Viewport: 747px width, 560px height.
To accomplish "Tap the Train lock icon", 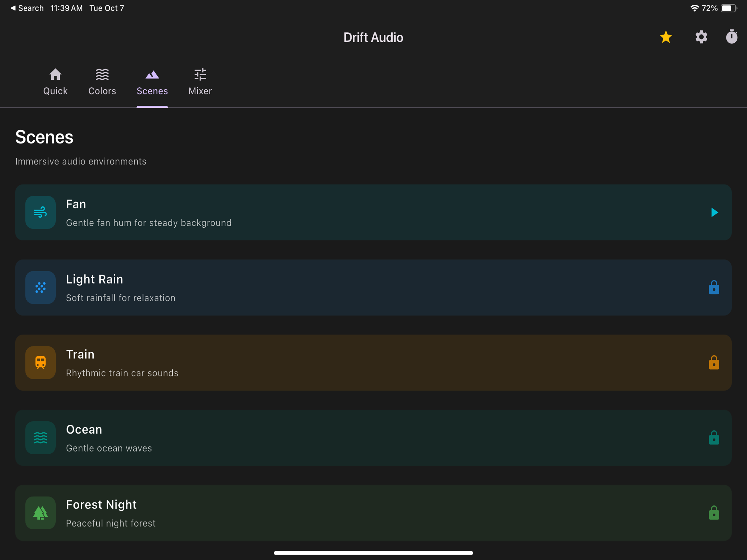I will 714,362.
